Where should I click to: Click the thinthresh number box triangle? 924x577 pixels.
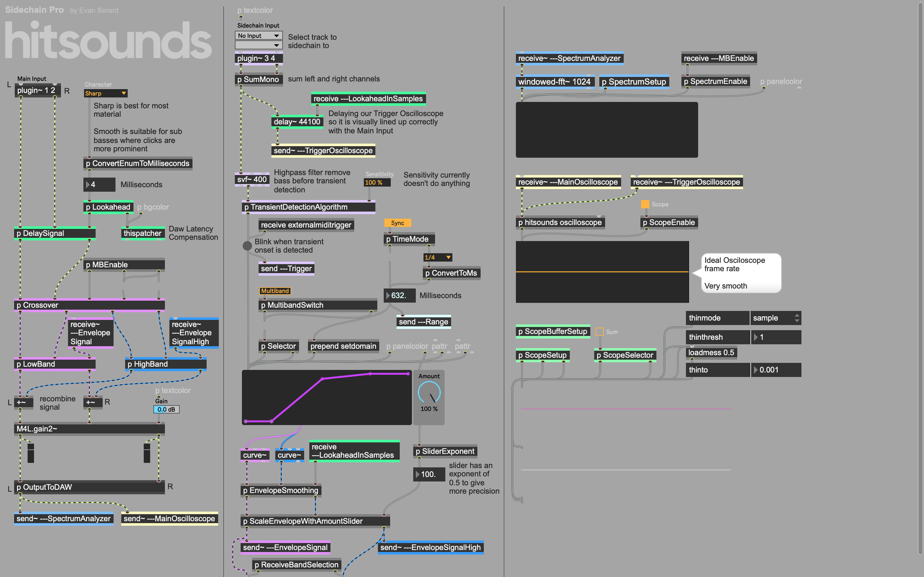tap(756, 337)
